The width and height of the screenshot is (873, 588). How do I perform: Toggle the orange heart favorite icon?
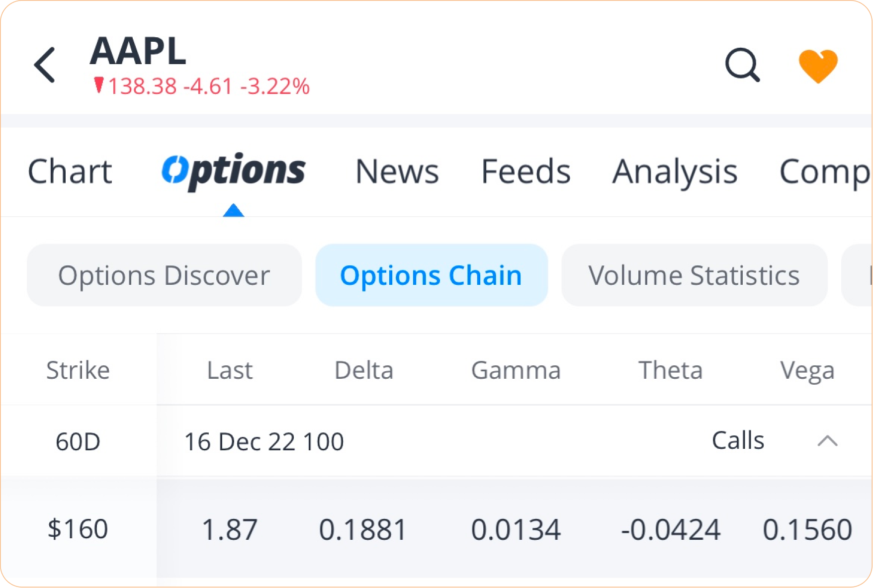pos(818,66)
